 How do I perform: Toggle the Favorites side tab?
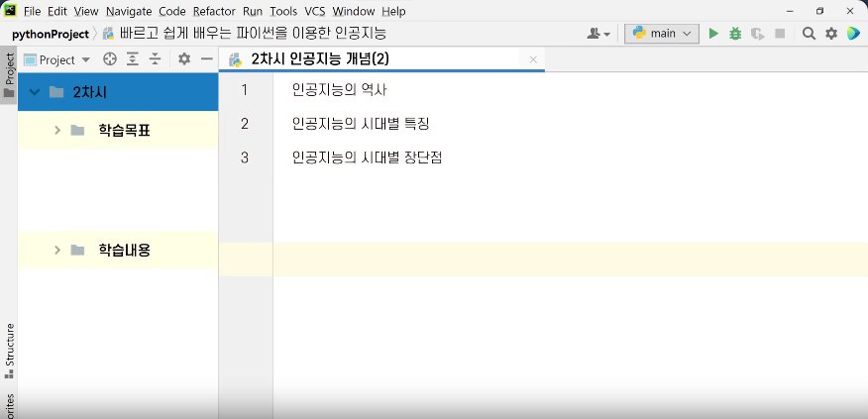tap(9, 404)
